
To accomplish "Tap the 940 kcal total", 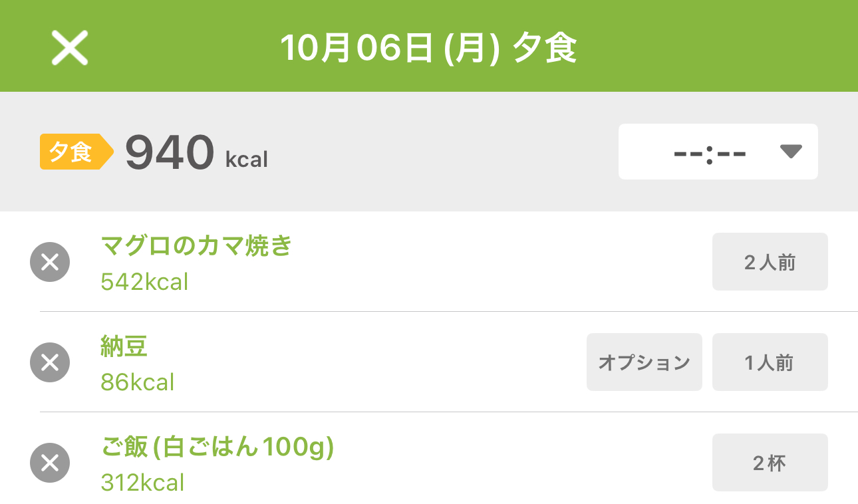I will (x=170, y=152).
